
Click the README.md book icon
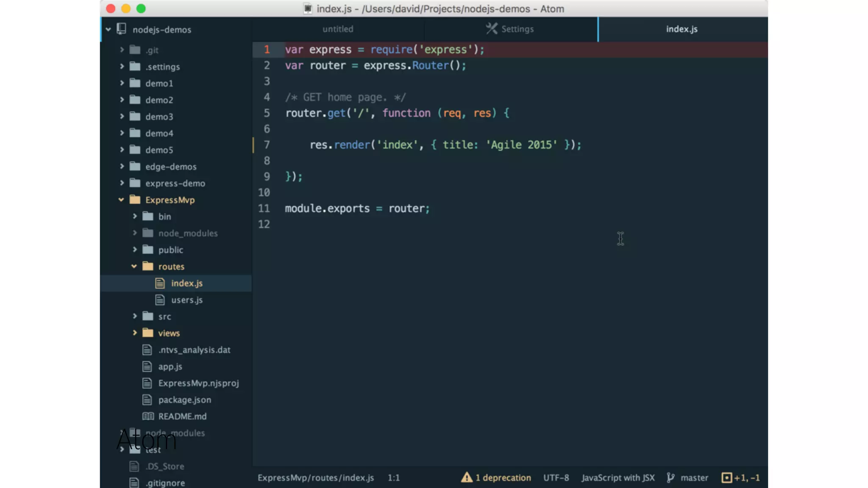pos(148,416)
